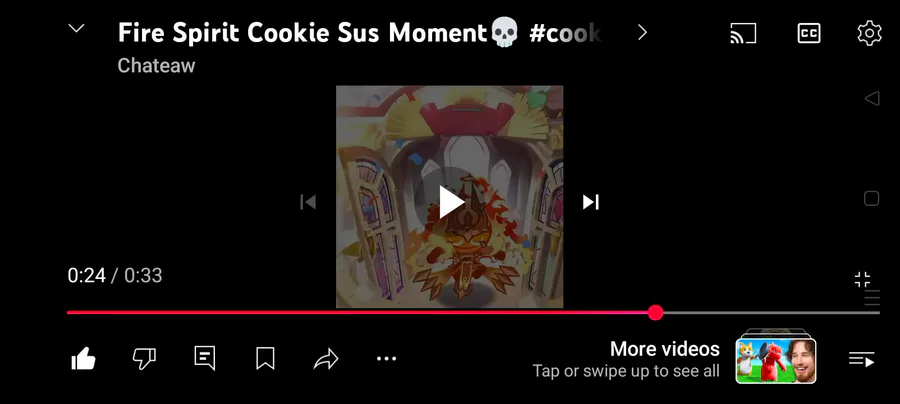Tap the More videos label

[x=665, y=349]
